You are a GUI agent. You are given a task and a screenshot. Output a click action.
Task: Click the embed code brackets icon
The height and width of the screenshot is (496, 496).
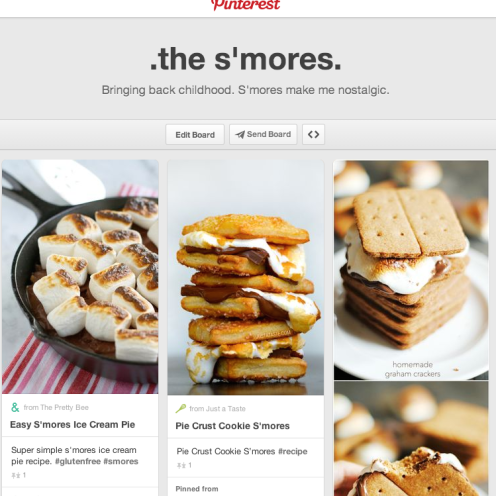pyautogui.click(x=313, y=134)
